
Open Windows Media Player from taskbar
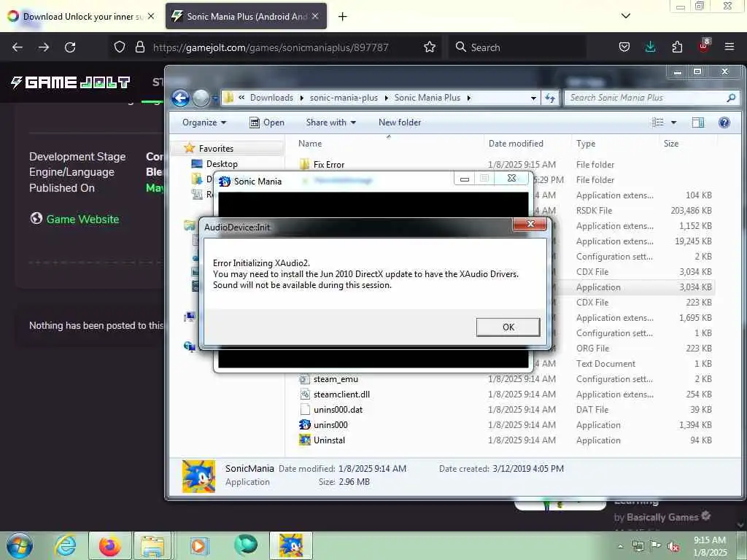click(200, 545)
